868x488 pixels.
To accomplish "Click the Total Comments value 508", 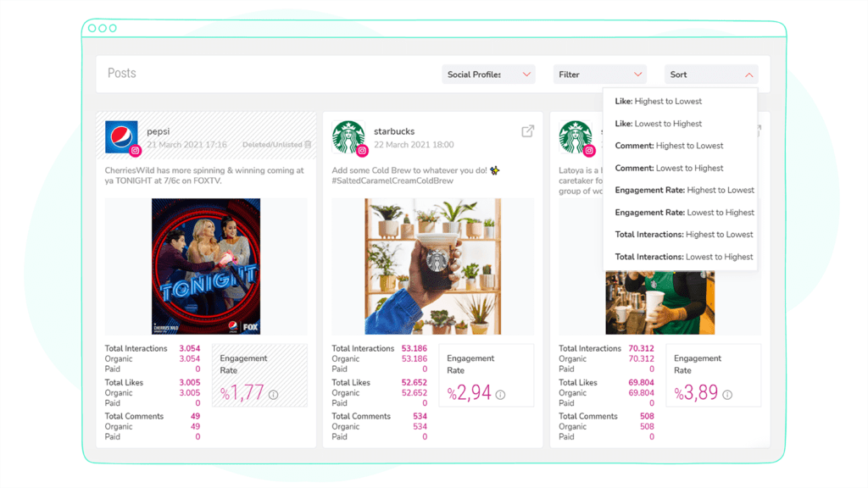I will click(x=647, y=416).
